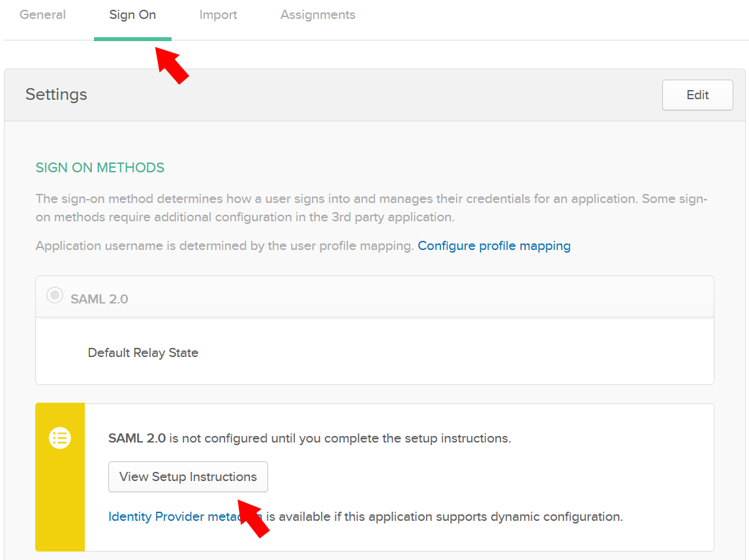Click the green underline below Sign On

click(x=132, y=40)
